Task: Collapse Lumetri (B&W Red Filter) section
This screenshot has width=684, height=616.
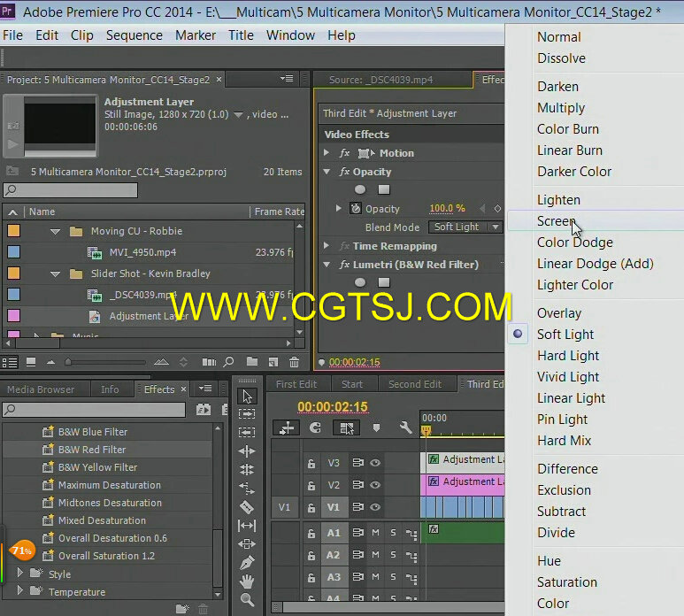Action: tap(327, 265)
